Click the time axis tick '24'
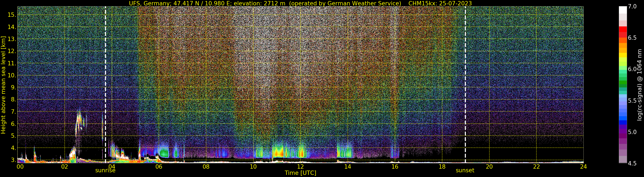The image size is (644, 177). [583, 166]
